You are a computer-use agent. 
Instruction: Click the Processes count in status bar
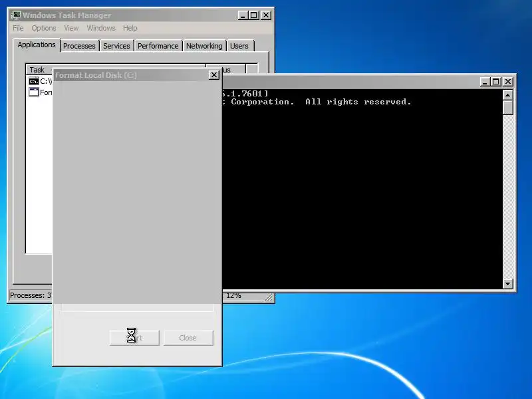(x=31, y=295)
